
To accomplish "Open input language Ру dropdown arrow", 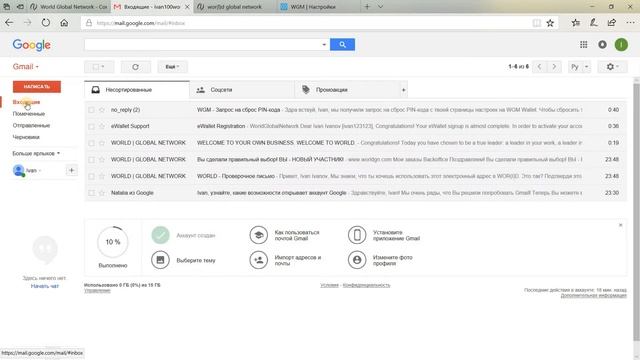I will [x=587, y=67].
